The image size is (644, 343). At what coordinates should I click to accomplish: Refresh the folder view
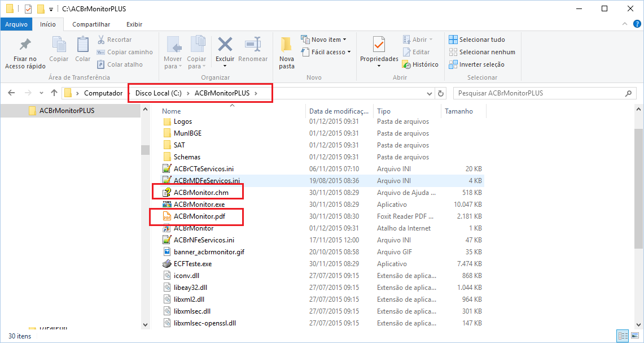tap(441, 93)
